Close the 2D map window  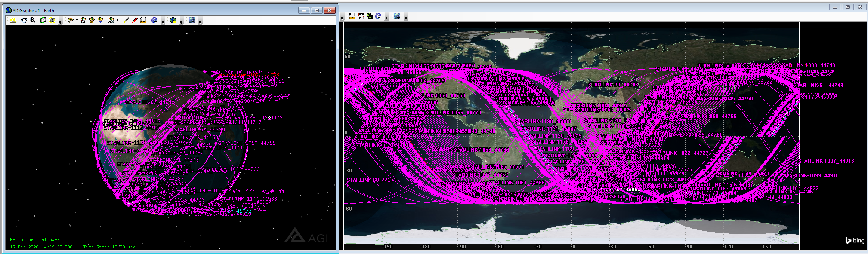(860, 7)
